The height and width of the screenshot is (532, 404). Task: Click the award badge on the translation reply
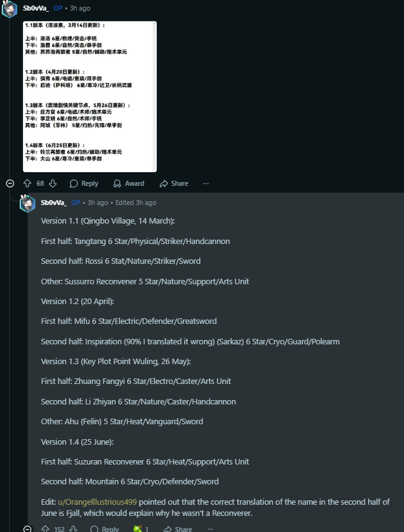pyautogui.click(x=141, y=529)
